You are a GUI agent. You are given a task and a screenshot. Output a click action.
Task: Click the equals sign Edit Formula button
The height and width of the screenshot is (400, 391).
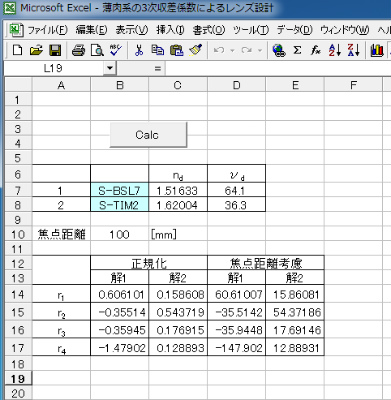coord(158,69)
